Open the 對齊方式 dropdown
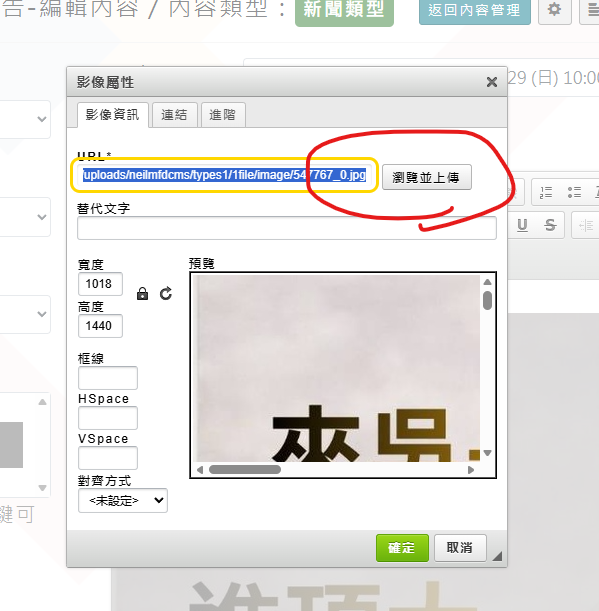Image resolution: width=599 pixels, height=611 pixels. (x=123, y=500)
